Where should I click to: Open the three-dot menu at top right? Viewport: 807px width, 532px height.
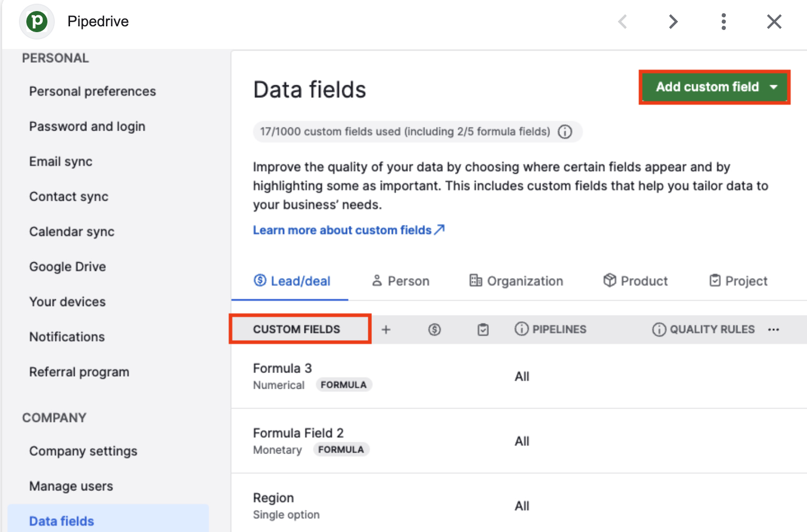(724, 21)
